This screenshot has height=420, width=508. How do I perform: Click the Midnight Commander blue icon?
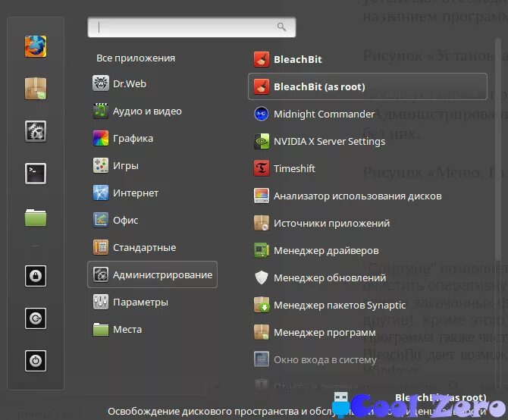[x=262, y=114]
